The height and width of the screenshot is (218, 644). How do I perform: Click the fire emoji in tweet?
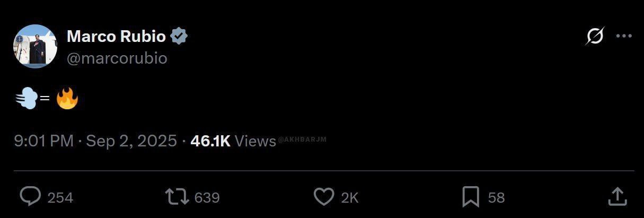point(67,98)
